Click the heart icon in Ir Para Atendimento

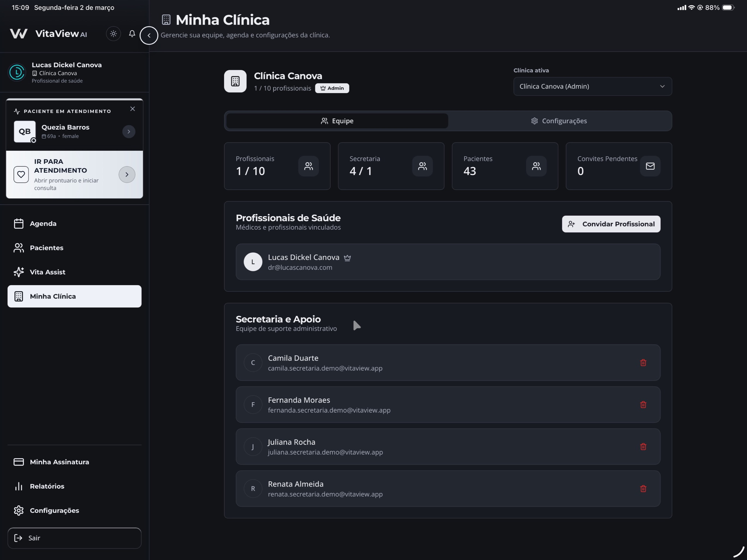(x=21, y=175)
